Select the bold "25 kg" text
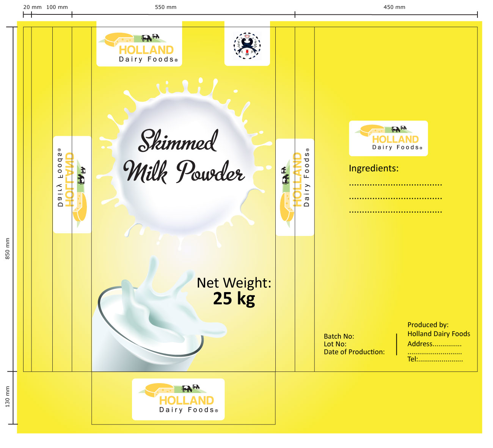 (234, 299)
